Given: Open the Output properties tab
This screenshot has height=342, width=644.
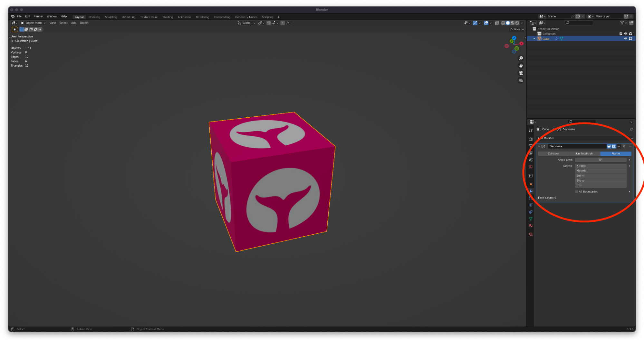Looking at the screenshot, I should click(x=531, y=146).
